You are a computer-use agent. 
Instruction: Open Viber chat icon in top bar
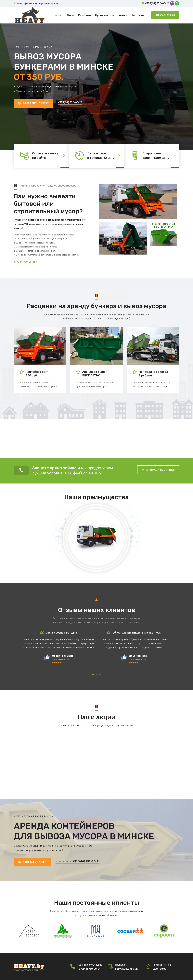(x=172, y=3)
